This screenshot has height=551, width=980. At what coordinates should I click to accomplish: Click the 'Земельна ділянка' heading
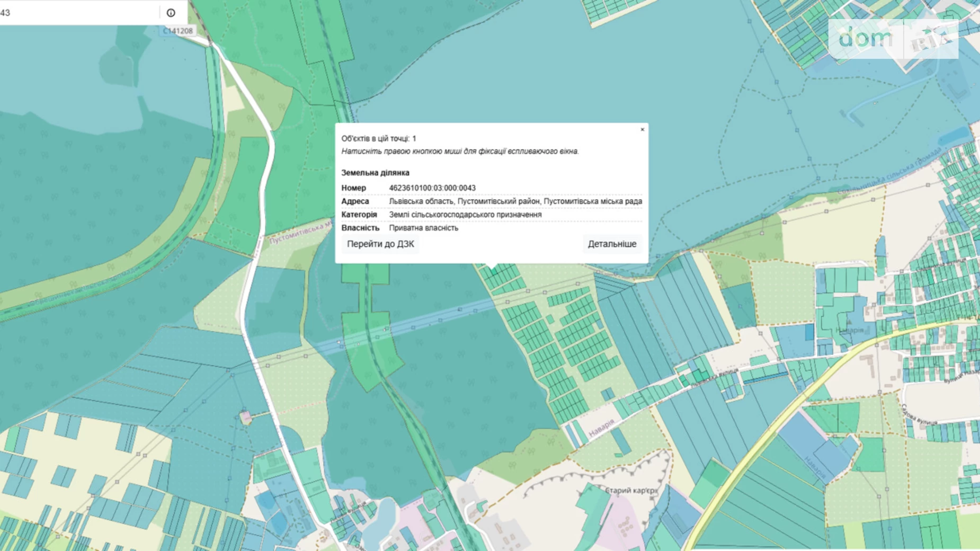(x=375, y=173)
